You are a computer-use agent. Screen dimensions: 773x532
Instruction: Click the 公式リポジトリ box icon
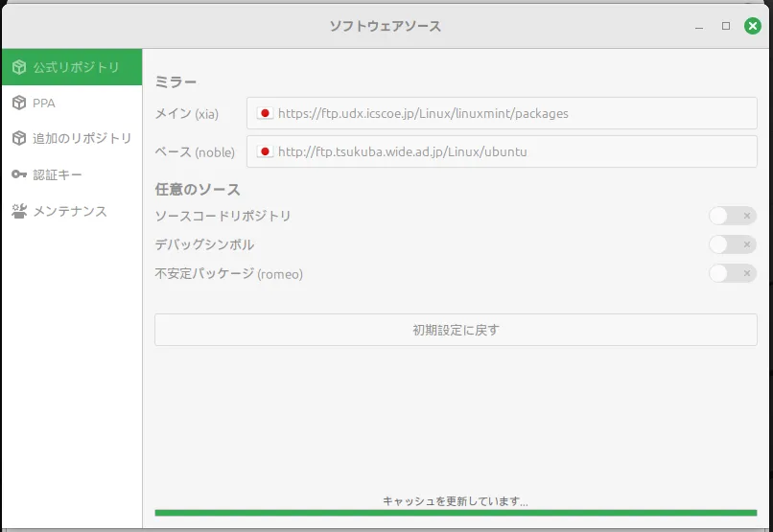(19, 67)
